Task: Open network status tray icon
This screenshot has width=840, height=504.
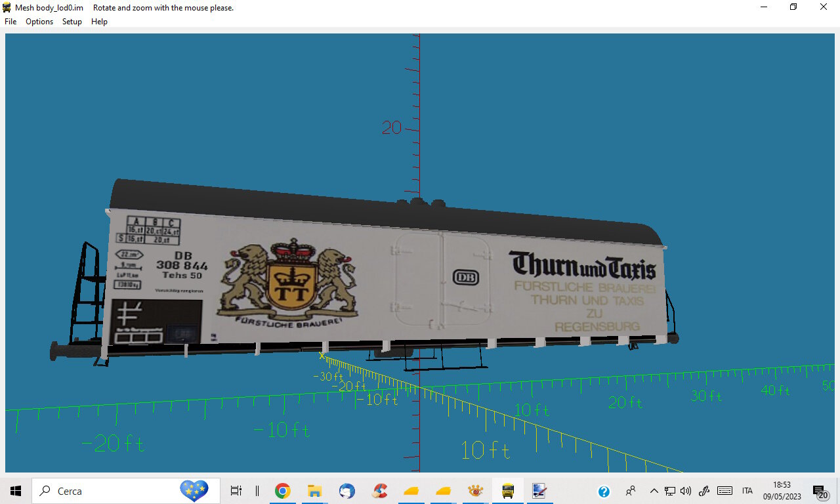Action: 670,491
